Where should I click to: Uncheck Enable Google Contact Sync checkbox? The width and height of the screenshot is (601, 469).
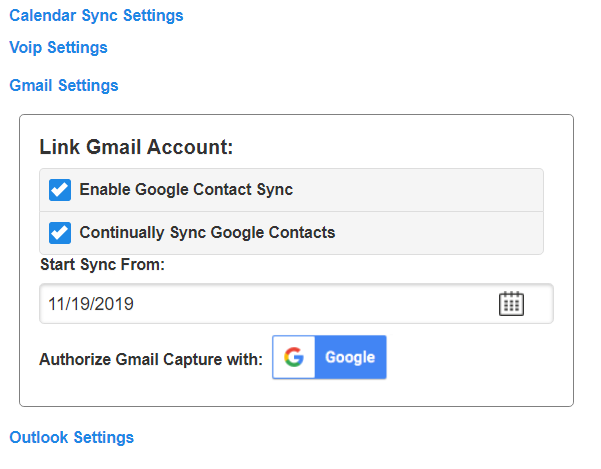point(60,190)
